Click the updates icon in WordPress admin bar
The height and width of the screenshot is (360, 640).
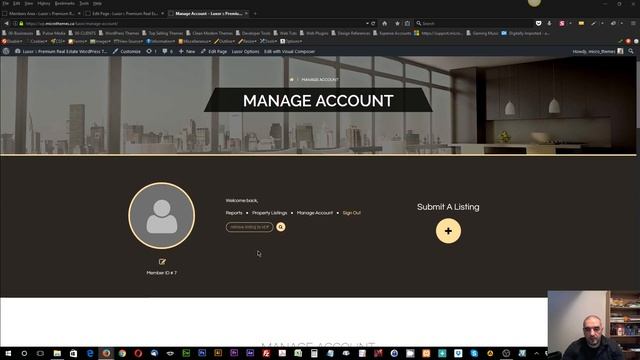click(151, 51)
